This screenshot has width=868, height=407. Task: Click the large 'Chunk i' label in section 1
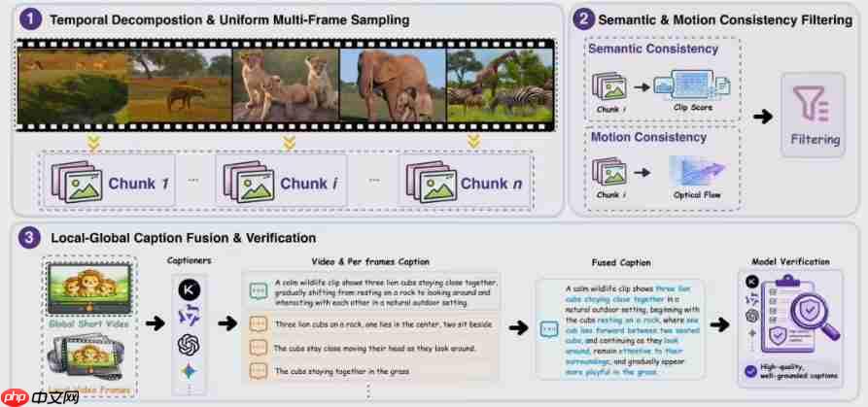point(309,183)
